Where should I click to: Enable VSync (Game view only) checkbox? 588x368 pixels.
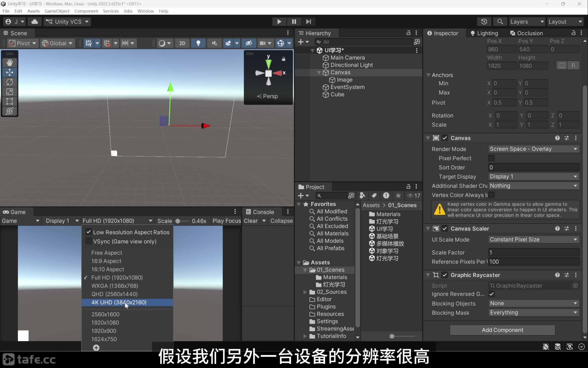(88, 241)
